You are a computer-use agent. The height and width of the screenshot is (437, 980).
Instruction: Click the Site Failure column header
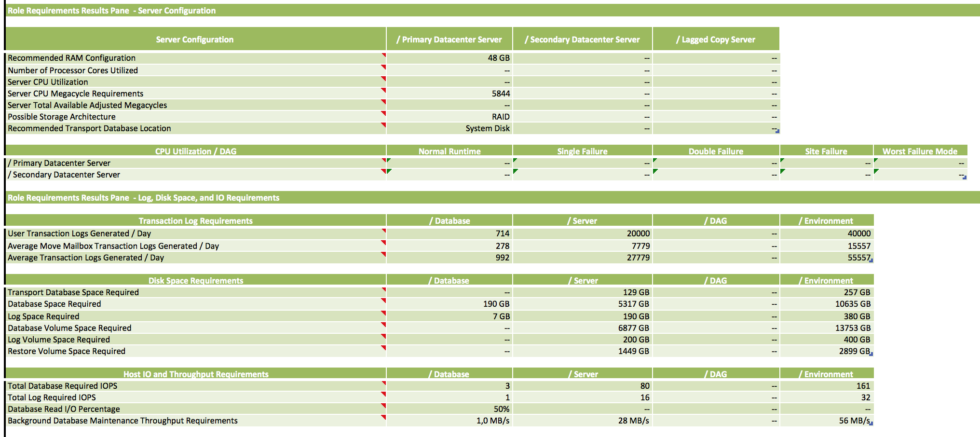coord(826,151)
